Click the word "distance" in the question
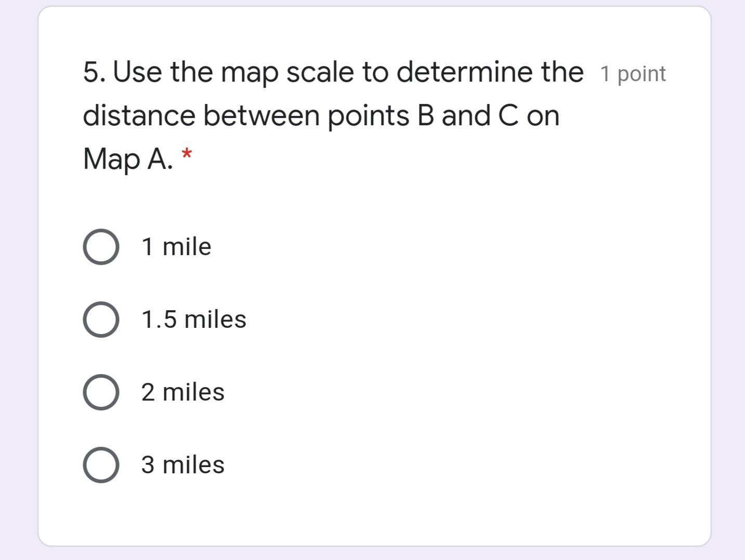Viewport: 745px width, 560px height. 138,115
